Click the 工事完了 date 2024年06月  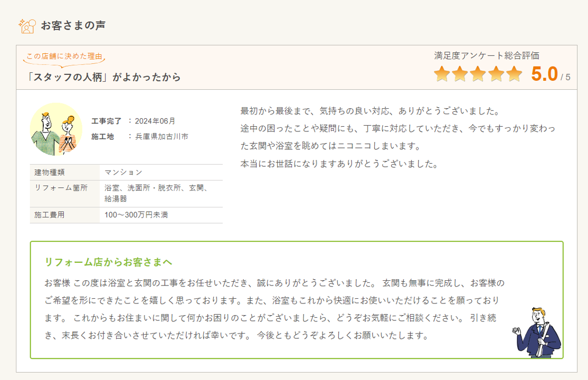(x=155, y=121)
